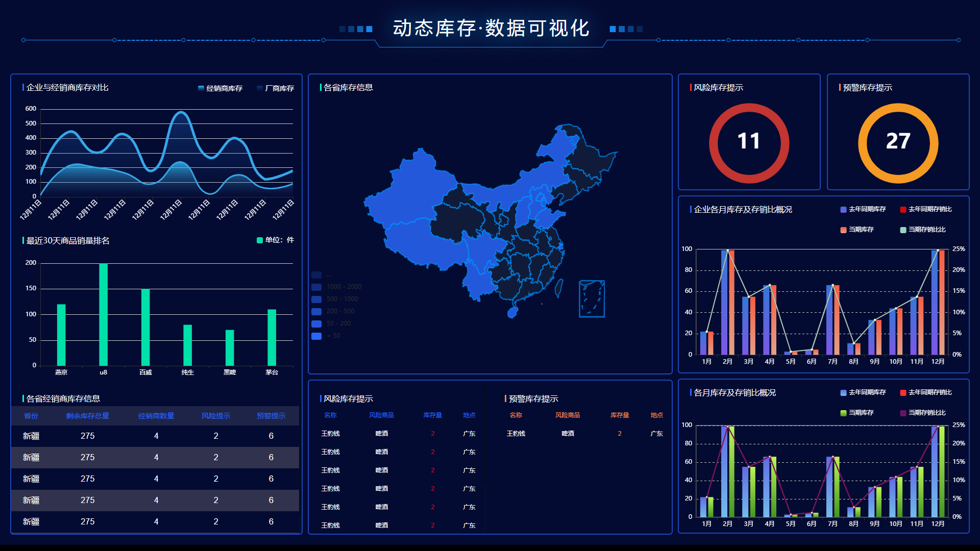
Task: Click 去年同期库存 legend icon in 企业各月库存及存销比概况
Action: coord(843,209)
